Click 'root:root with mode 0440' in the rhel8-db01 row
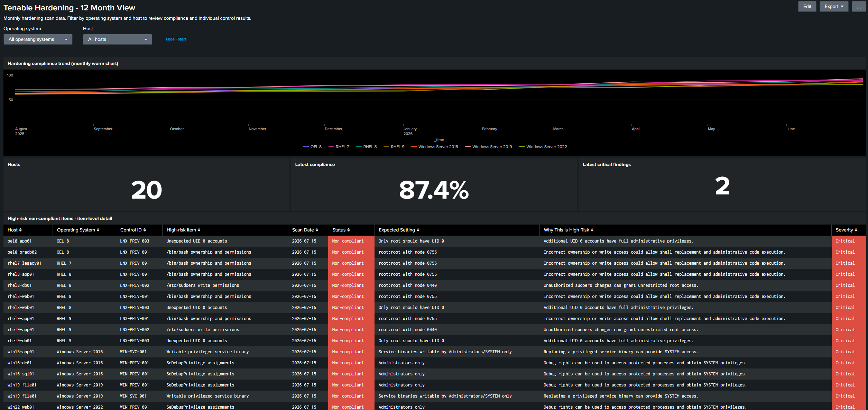 408,285
